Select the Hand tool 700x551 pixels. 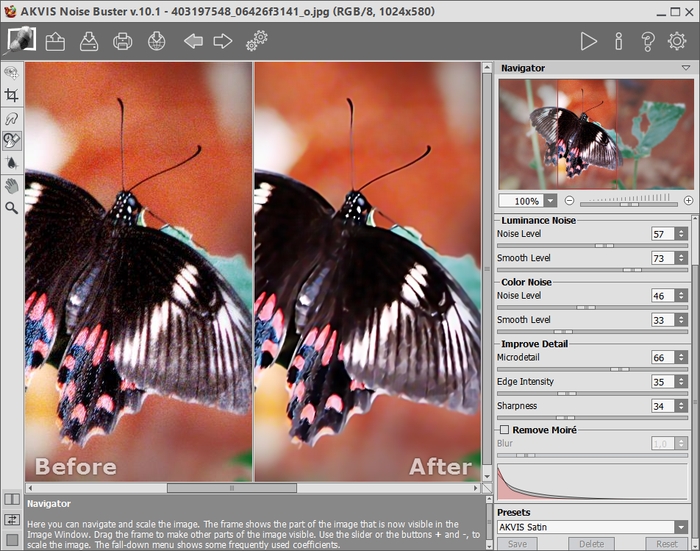click(x=12, y=185)
